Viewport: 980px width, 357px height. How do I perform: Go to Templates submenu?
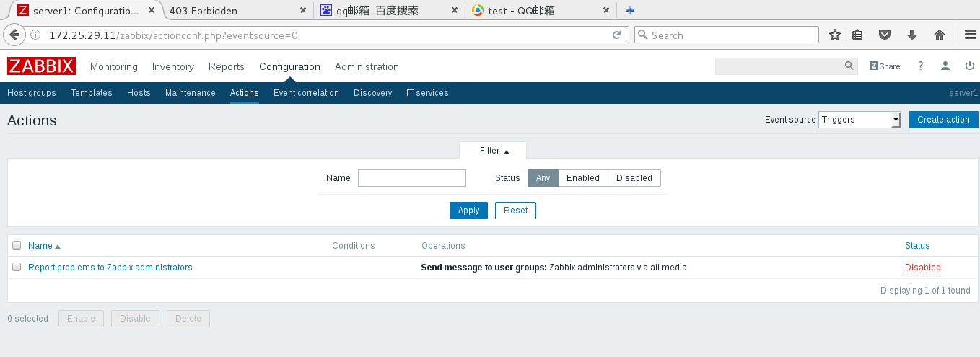coord(92,93)
